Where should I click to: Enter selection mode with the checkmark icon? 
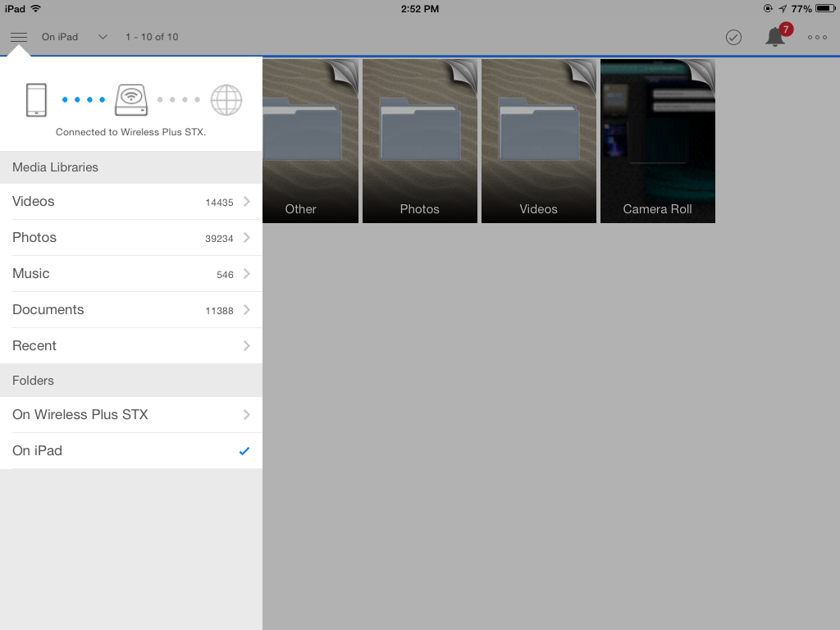tap(733, 37)
